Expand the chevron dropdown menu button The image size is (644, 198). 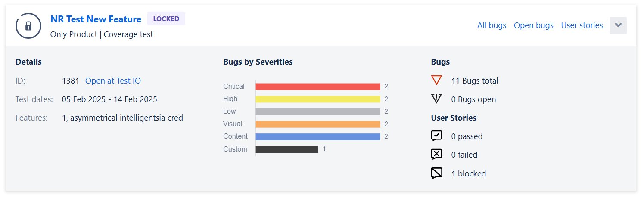pos(618,25)
